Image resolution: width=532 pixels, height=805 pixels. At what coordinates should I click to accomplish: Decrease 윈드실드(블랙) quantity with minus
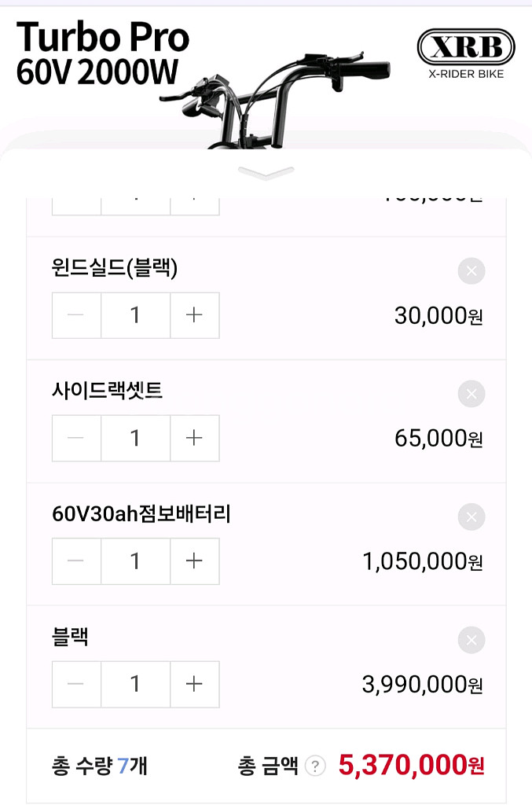(76, 315)
